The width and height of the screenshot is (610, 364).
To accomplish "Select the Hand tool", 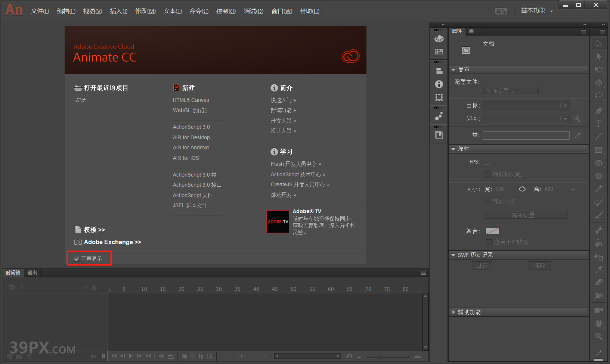I will (599, 323).
